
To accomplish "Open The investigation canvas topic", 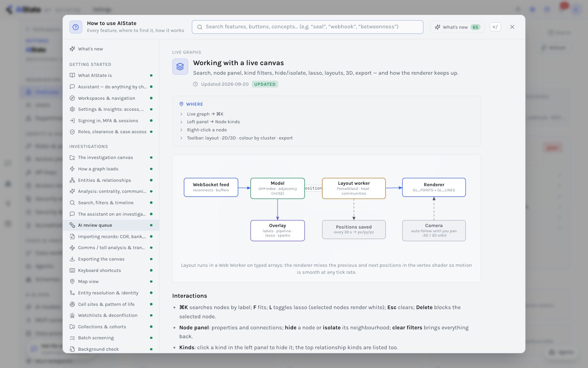I will [111, 158].
